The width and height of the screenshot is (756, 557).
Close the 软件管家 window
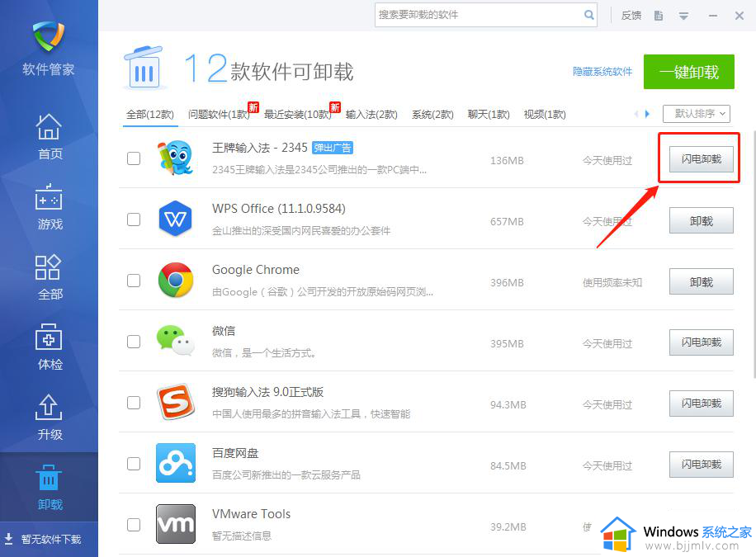point(739,16)
